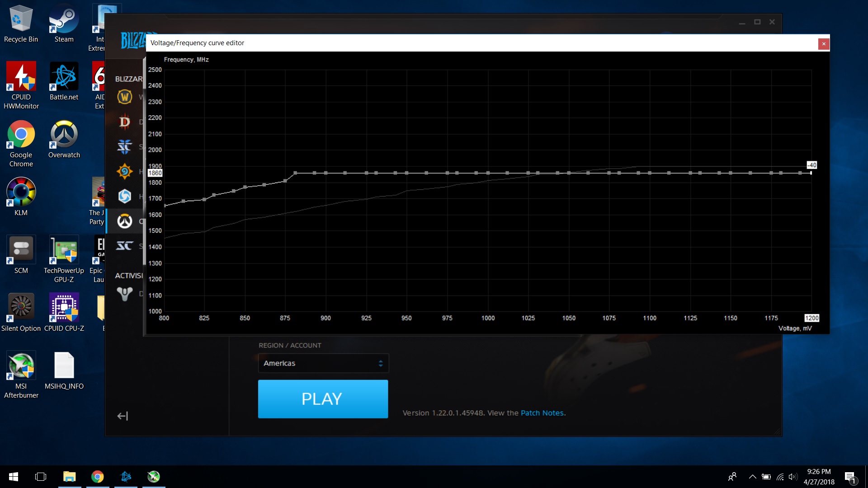Click the MSI Afterburner taskbar icon
Screen dimensions: 868x488
click(x=154, y=477)
